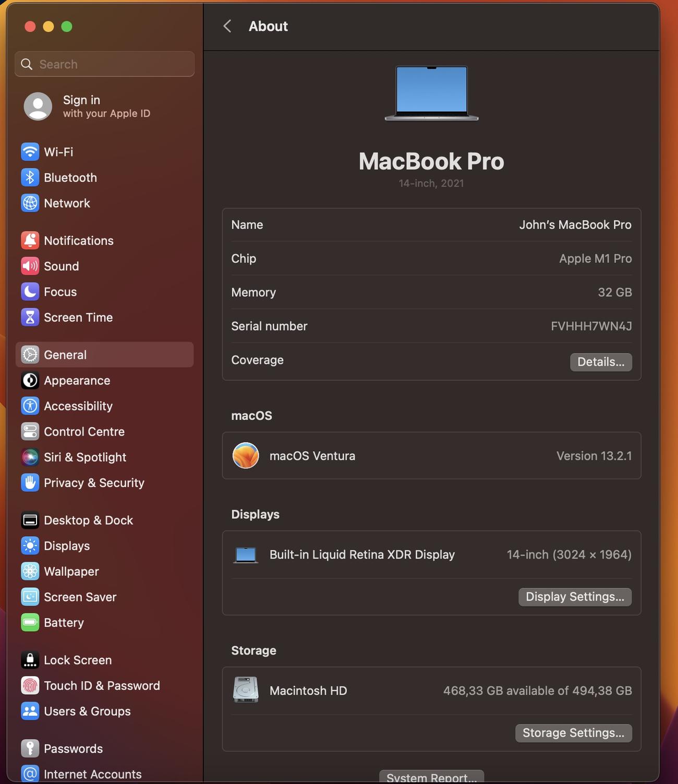Select the General gear icon
Image resolution: width=678 pixels, height=784 pixels.
30,355
